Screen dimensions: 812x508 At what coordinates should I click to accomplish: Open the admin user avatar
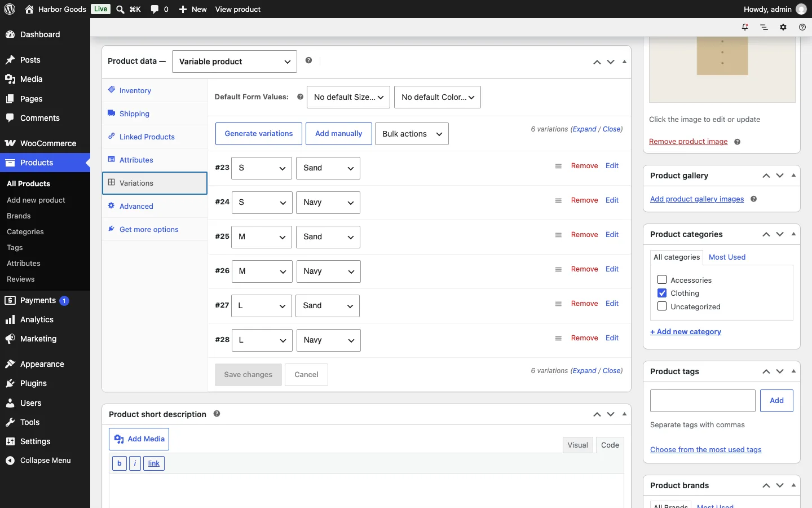[801, 9]
